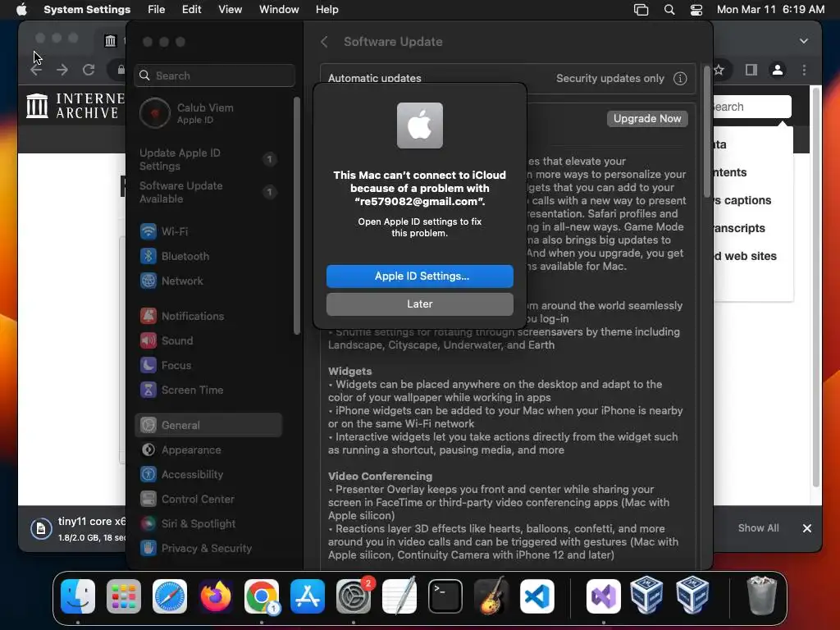Click tiny11 core download item
Image resolution: width=840 pixels, height=630 pixels.
tap(79, 529)
